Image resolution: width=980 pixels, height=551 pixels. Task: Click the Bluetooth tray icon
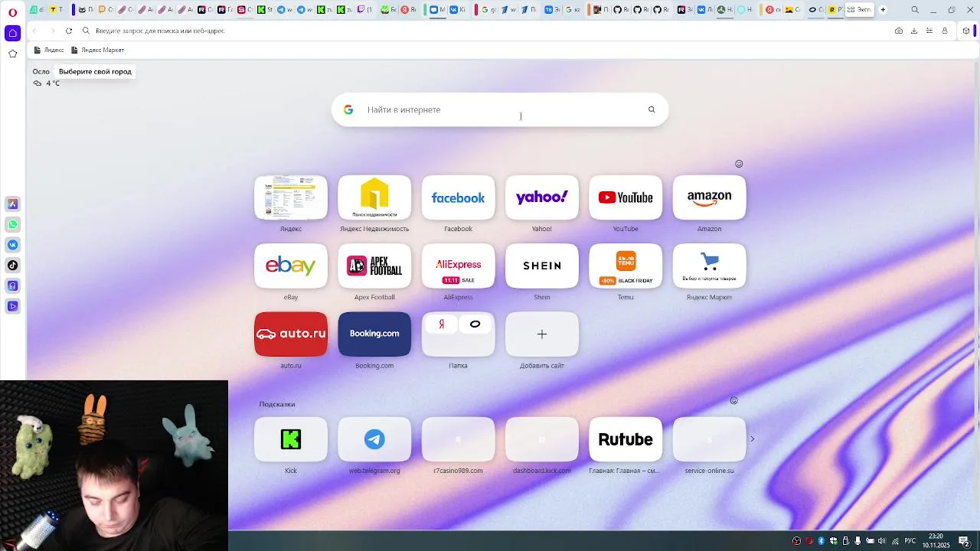pos(822,541)
